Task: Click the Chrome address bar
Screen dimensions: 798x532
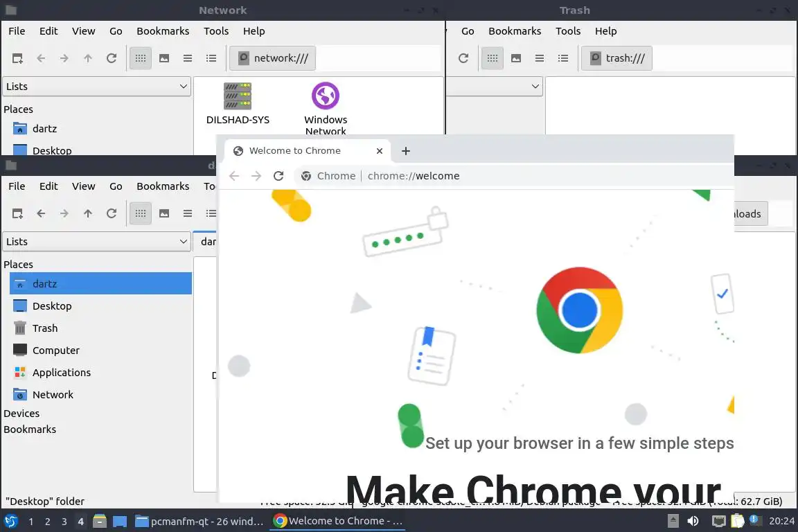Action: pyautogui.click(x=514, y=176)
